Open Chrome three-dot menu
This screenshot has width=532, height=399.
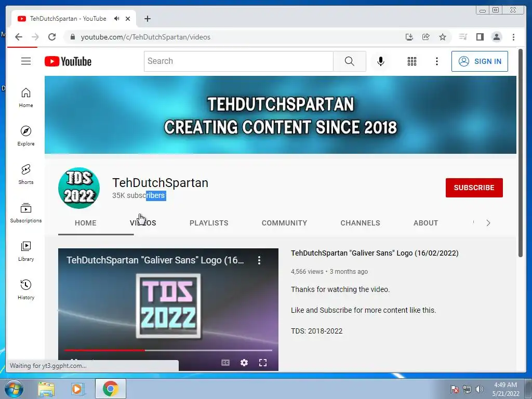point(513,37)
